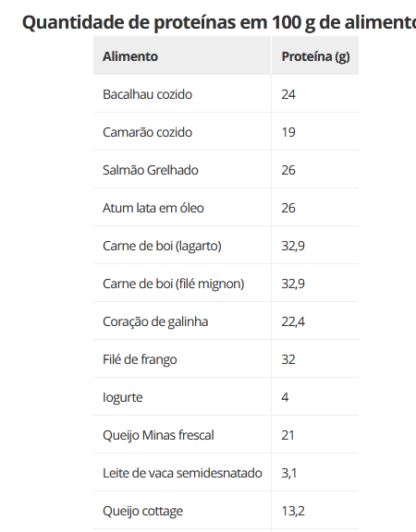Select Leite de vaca semidesnatado cell

point(182,473)
